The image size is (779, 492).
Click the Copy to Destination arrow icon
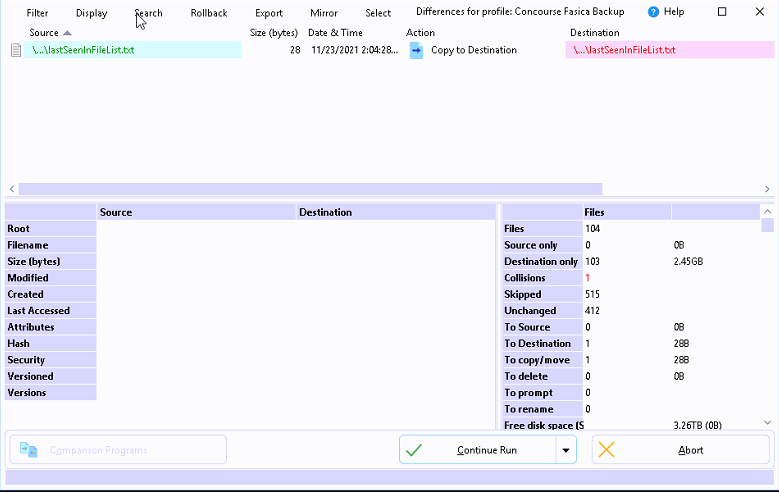pos(417,51)
